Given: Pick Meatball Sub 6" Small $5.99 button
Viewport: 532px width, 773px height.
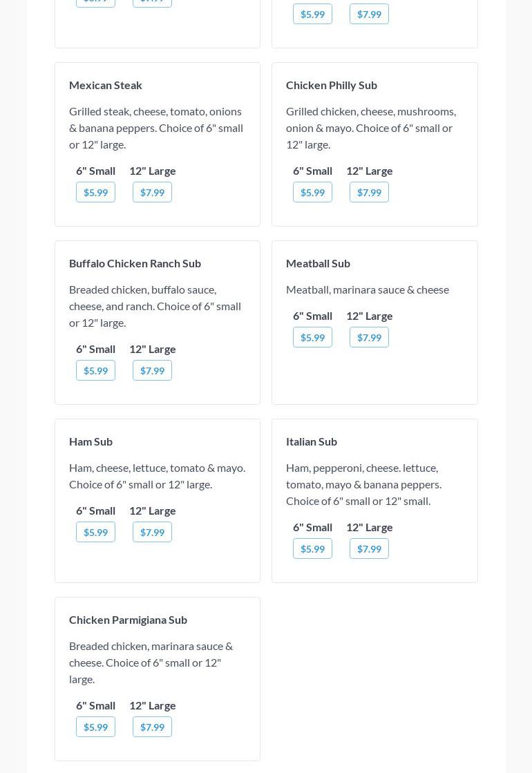Looking at the screenshot, I should tap(312, 337).
